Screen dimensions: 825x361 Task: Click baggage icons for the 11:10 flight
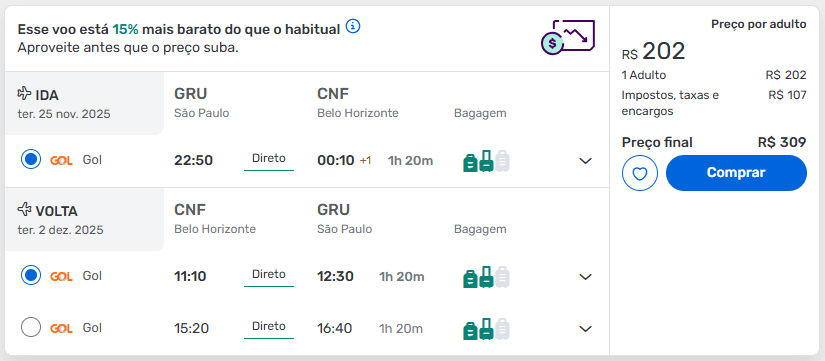coord(487,277)
